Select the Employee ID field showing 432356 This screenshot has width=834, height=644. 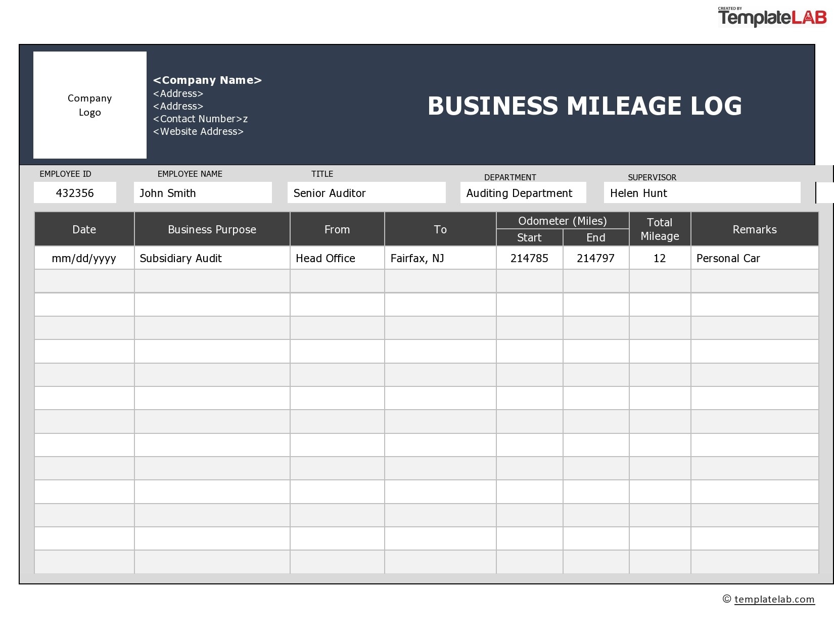pos(75,192)
